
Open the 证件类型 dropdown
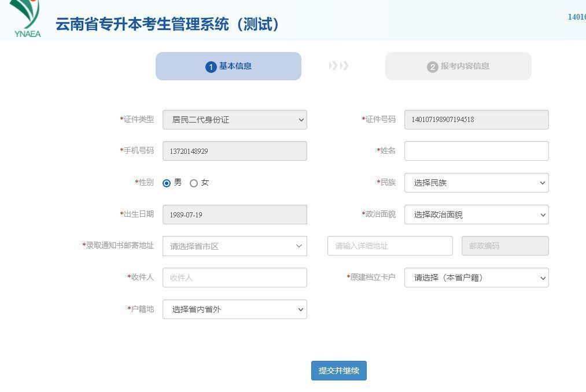234,120
